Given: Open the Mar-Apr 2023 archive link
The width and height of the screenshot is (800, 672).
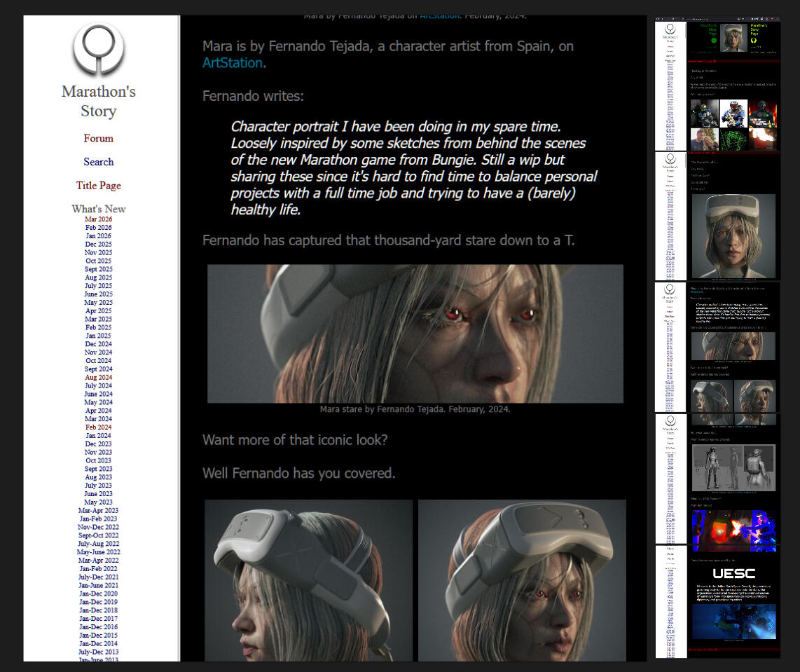Looking at the screenshot, I should 99,510.
